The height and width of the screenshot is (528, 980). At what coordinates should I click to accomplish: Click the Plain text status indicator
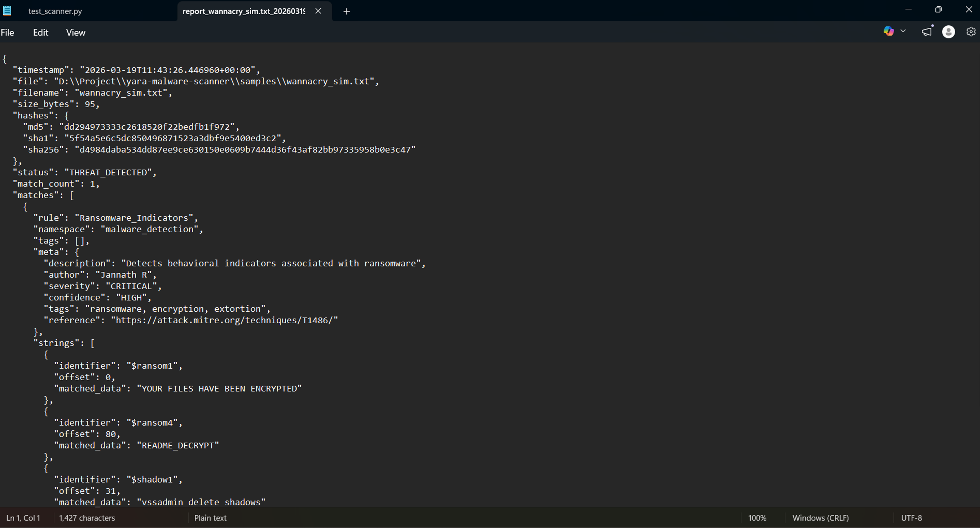[x=210, y=518]
